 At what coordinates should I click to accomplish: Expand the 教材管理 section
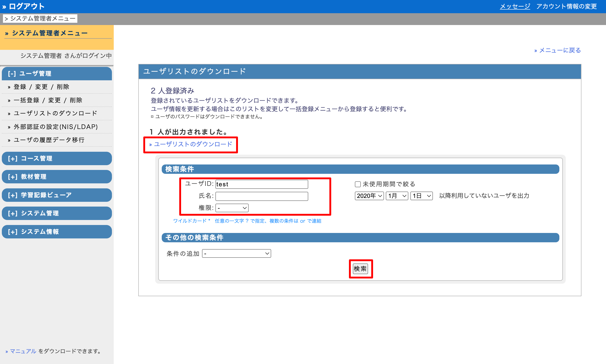coord(57,177)
